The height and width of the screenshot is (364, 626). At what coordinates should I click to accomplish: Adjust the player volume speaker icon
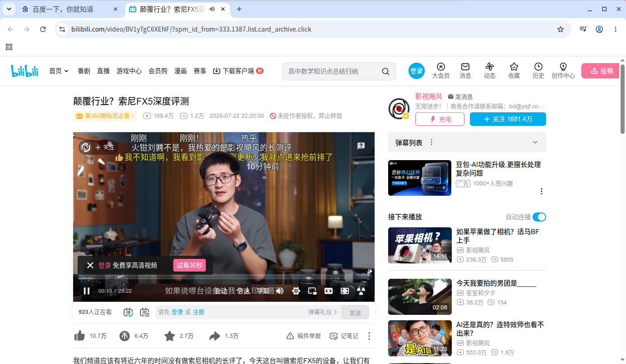280,291
